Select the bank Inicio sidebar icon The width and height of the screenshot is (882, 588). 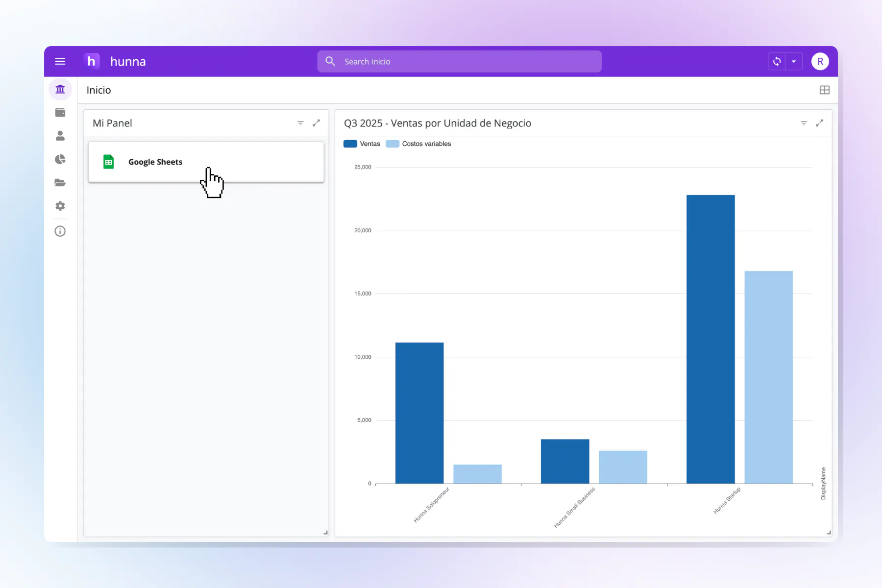60,89
